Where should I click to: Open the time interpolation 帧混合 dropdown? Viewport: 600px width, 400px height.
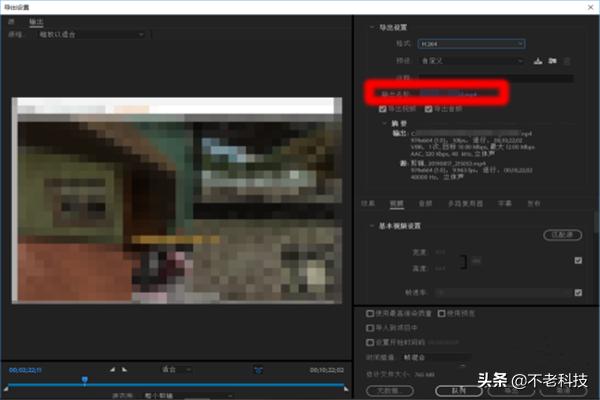(436, 358)
